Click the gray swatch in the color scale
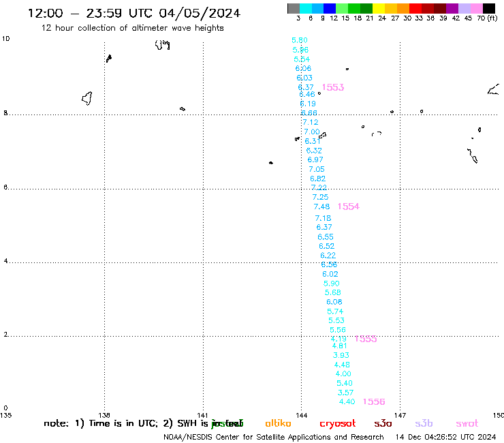Image resolution: width=504 pixels, height=443 pixels. [x=294, y=8]
